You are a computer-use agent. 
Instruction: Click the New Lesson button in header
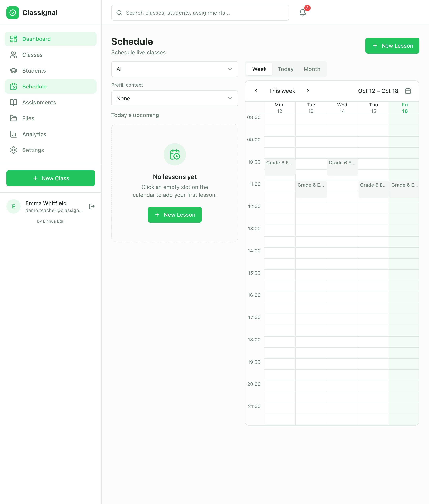coord(392,46)
